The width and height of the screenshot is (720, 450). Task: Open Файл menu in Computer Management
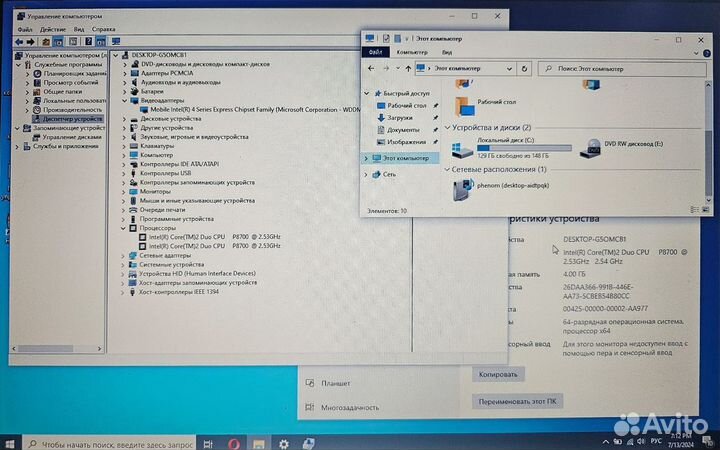click(x=25, y=29)
